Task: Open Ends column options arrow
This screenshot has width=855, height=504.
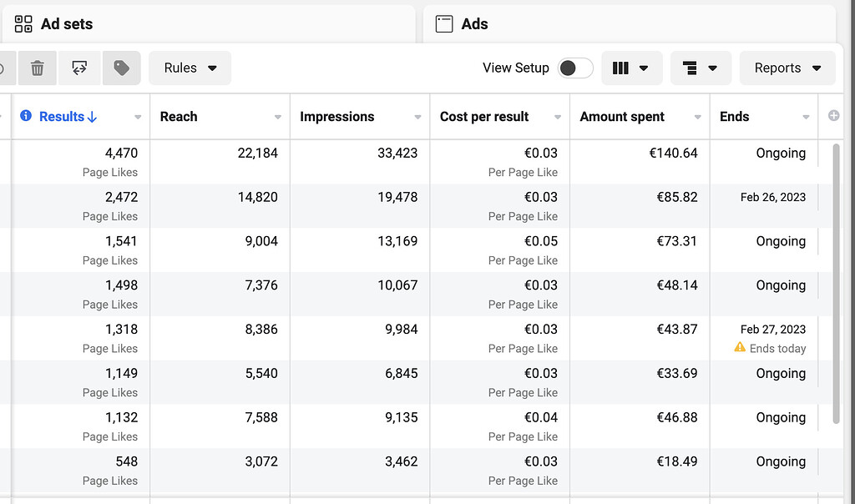Action: [806, 117]
